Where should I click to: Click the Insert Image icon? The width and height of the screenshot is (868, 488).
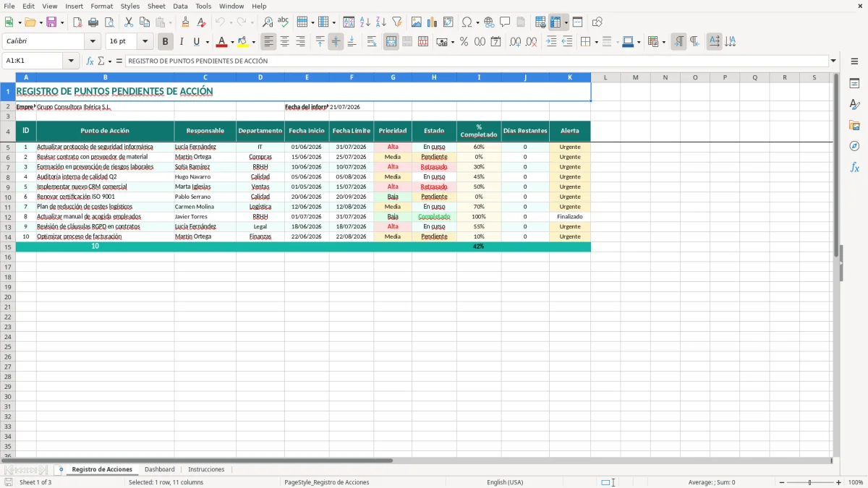pos(417,22)
